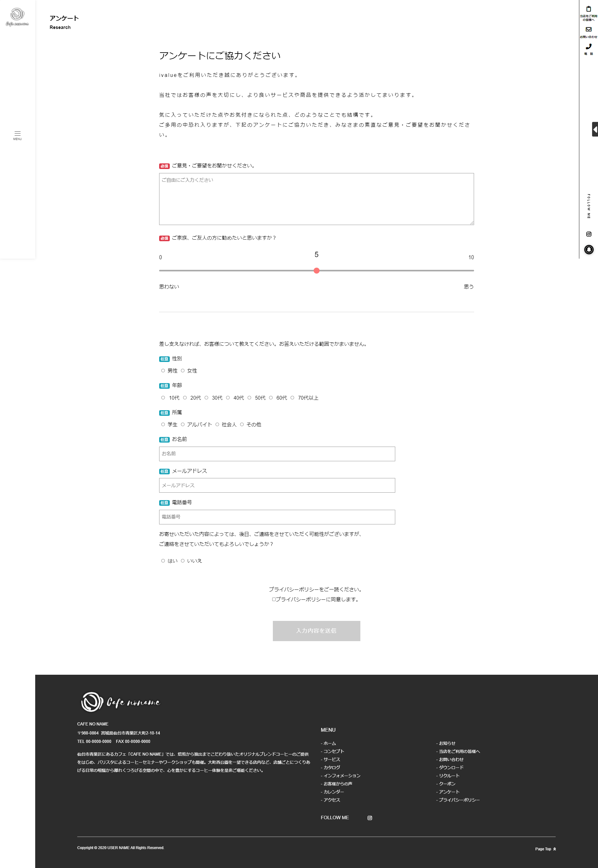The height and width of the screenshot is (868, 598).
Task: Open footer link サービス
Action: pos(330,759)
